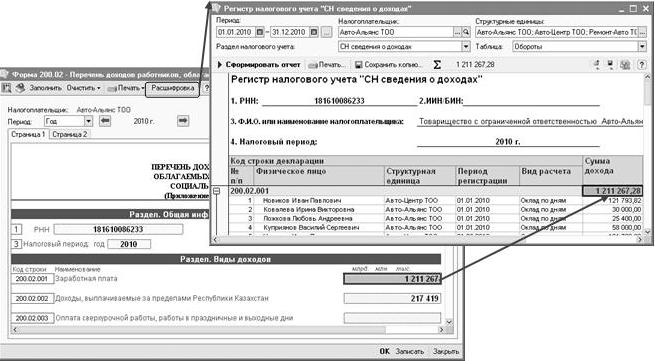This screenshot has width=655, height=361.
Task: Click the Расшифровка button
Action: (x=173, y=88)
